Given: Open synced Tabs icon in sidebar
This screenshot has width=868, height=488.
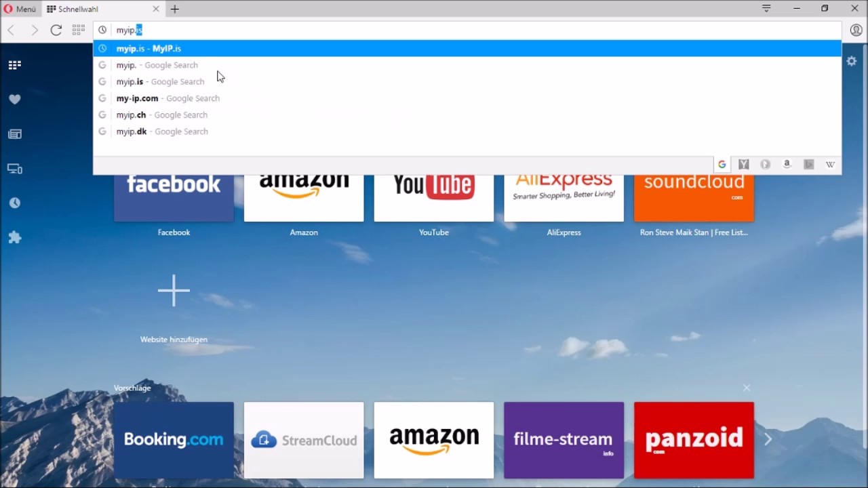Looking at the screenshot, I should click(x=15, y=169).
